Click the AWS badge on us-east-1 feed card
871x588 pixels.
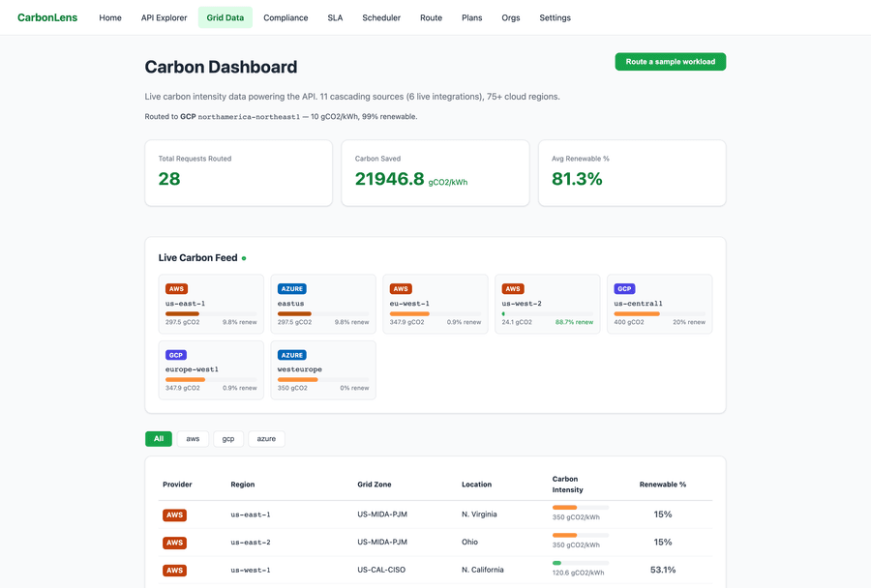[x=177, y=289]
